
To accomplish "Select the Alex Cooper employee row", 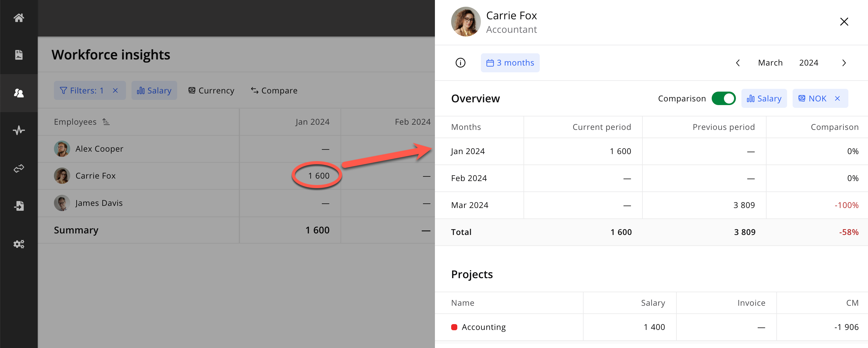I will tap(99, 149).
